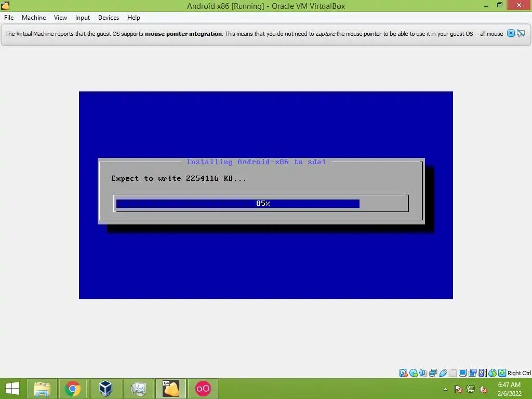Open the Input menu
Viewport: 532px width, 399px height.
pos(83,18)
